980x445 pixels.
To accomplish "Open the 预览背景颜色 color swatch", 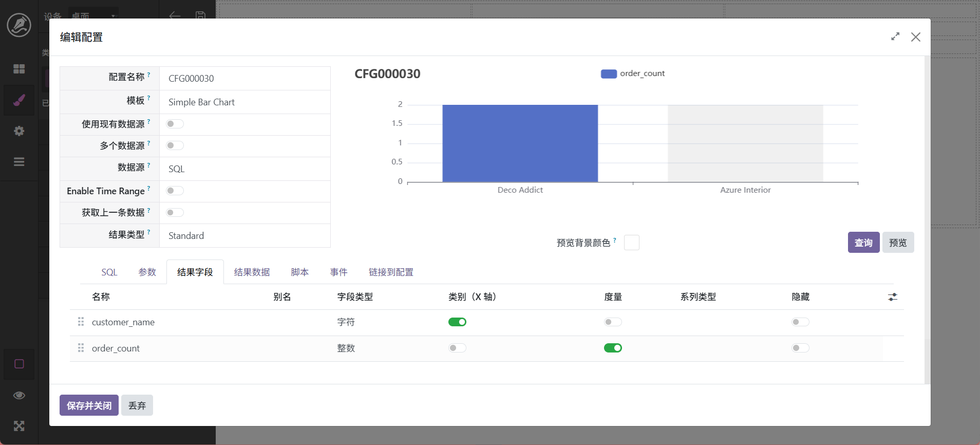I will click(631, 243).
